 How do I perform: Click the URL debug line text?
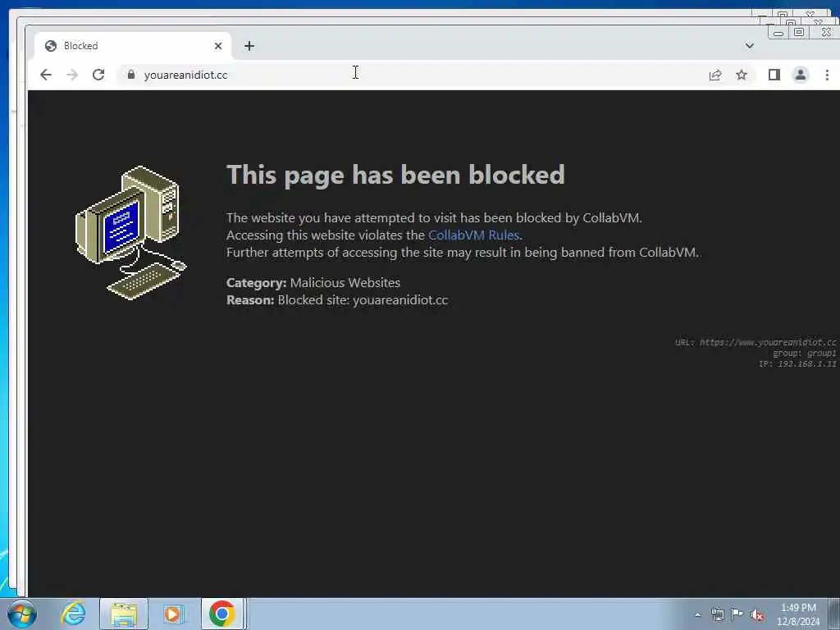pyautogui.click(x=756, y=342)
